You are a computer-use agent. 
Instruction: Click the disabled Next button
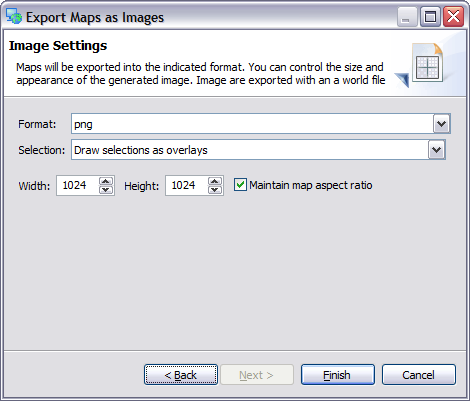click(257, 375)
